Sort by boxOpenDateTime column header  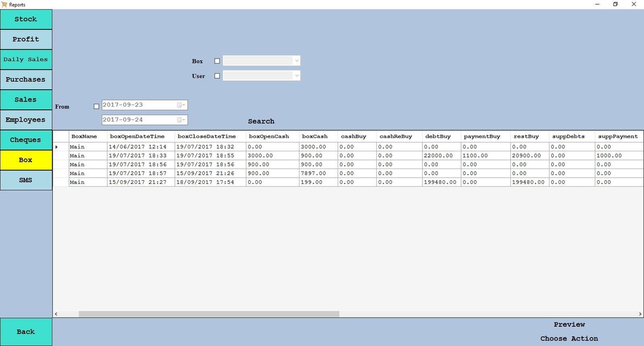[x=141, y=136]
